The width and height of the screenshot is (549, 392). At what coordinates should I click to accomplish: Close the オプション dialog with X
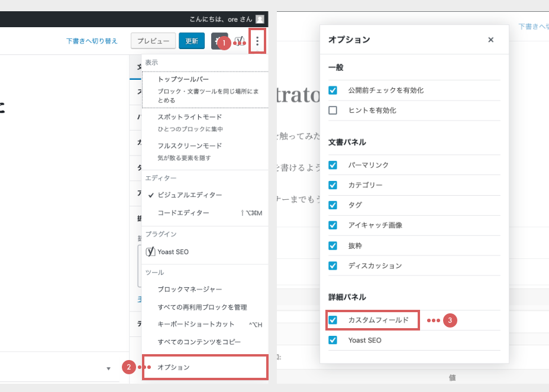(490, 40)
